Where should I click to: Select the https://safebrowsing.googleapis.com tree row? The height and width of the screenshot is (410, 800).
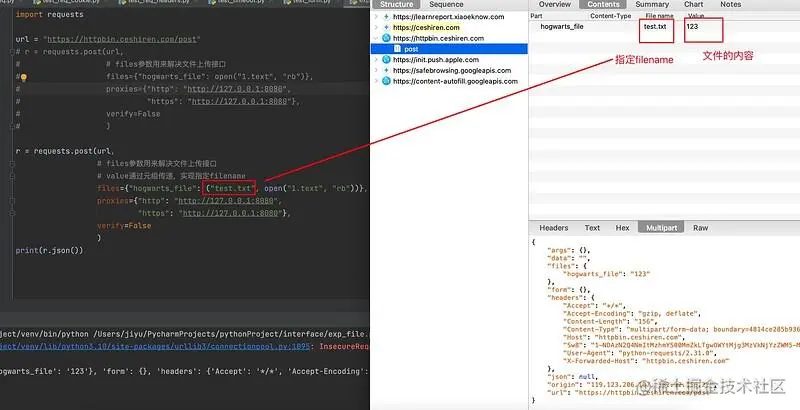click(449, 70)
